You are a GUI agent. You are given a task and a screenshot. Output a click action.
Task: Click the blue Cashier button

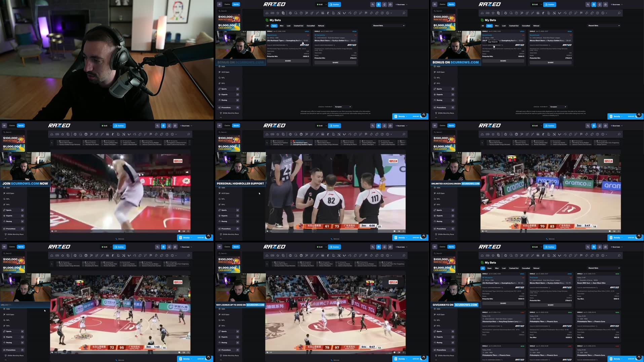pos(334,4)
